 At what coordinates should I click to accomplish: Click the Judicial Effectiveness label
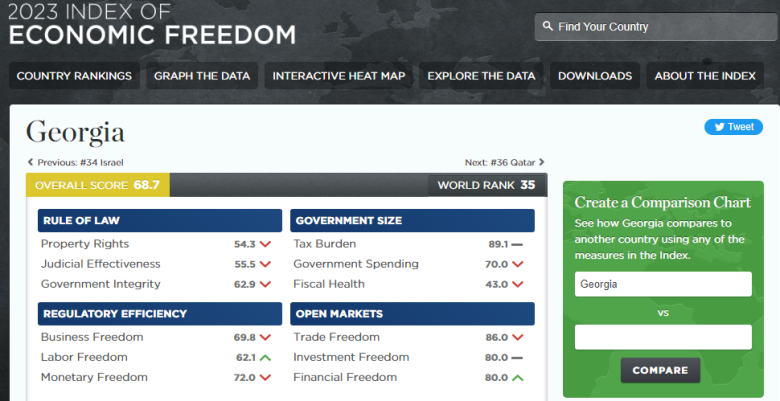point(100,264)
